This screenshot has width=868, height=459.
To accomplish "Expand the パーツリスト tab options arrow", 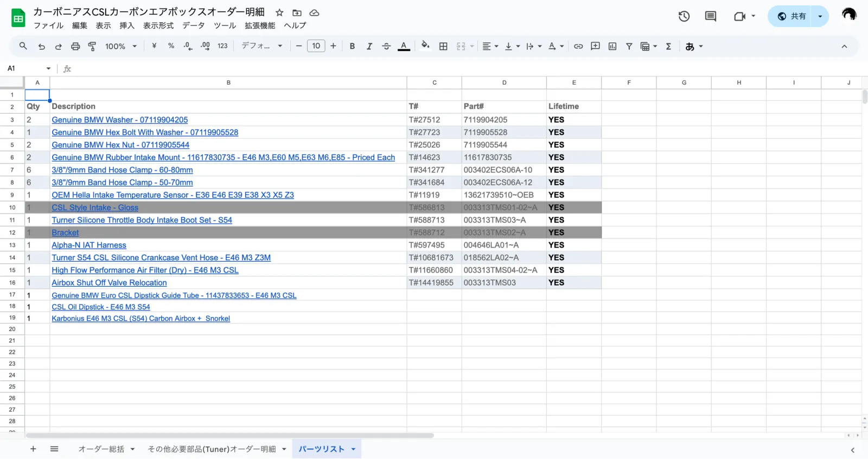I will (x=353, y=449).
